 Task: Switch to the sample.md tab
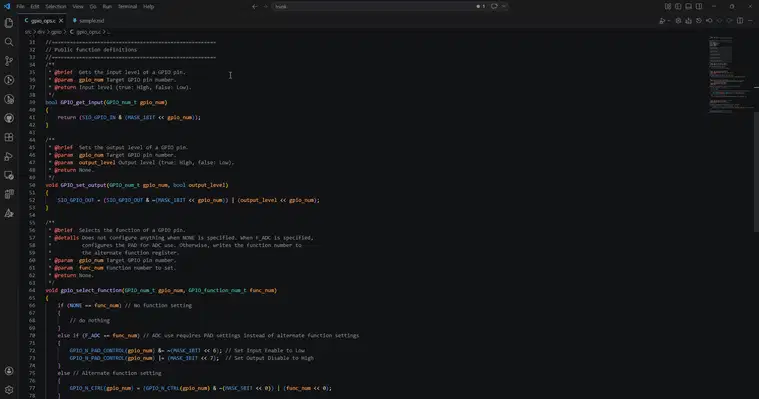(x=88, y=21)
